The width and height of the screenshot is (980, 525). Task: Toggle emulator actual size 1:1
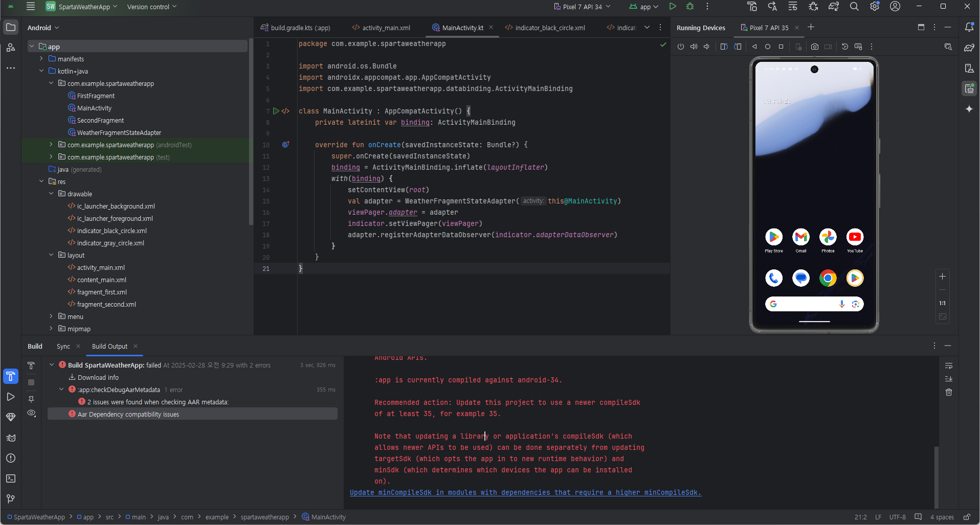[942, 303]
